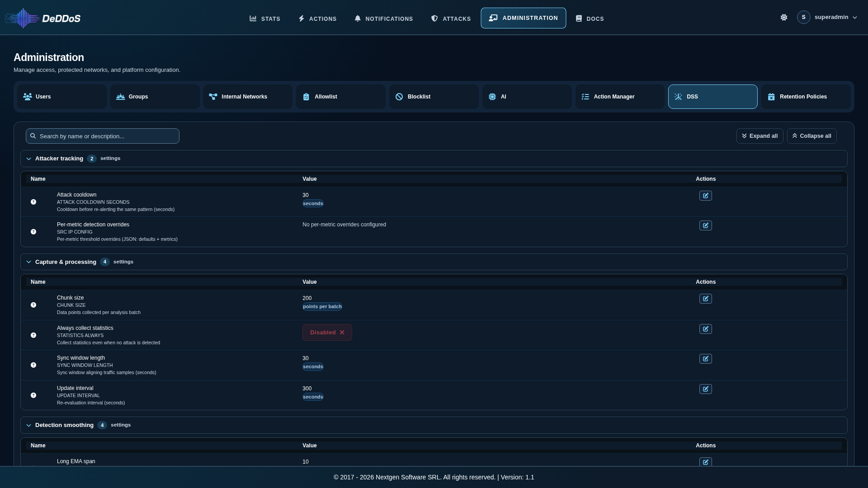Viewport: 868px width, 488px height.
Task: Open the Retention Policies tab
Action: (x=806, y=97)
